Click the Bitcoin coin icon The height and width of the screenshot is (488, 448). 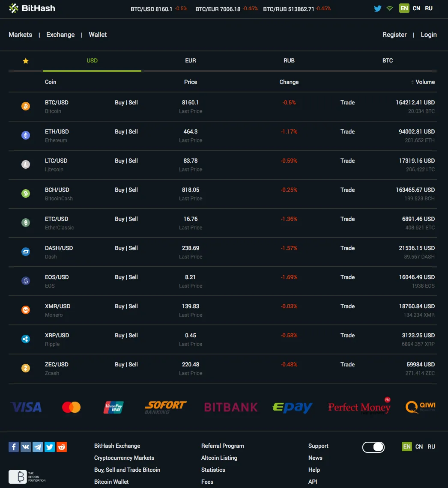pyautogui.click(x=26, y=106)
